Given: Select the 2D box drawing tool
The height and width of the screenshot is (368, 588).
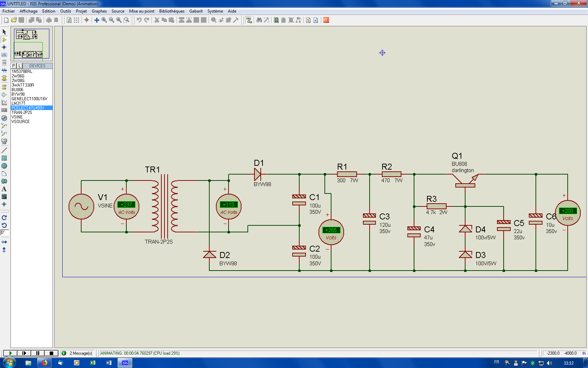Looking at the screenshot, I should [x=4, y=158].
